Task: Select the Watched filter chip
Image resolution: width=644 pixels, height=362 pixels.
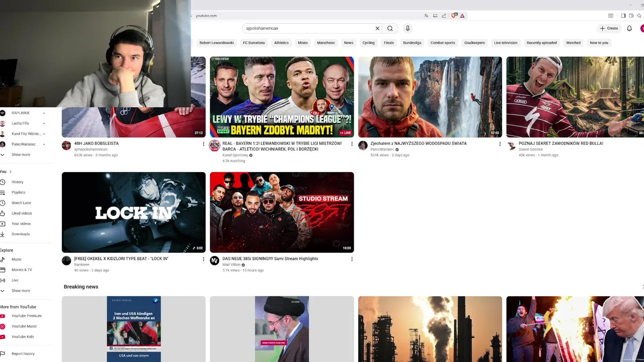Action: tap(573, 43)
